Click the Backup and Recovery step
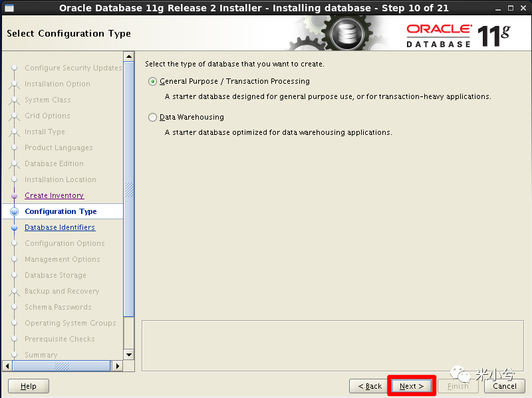 [62, 291]
